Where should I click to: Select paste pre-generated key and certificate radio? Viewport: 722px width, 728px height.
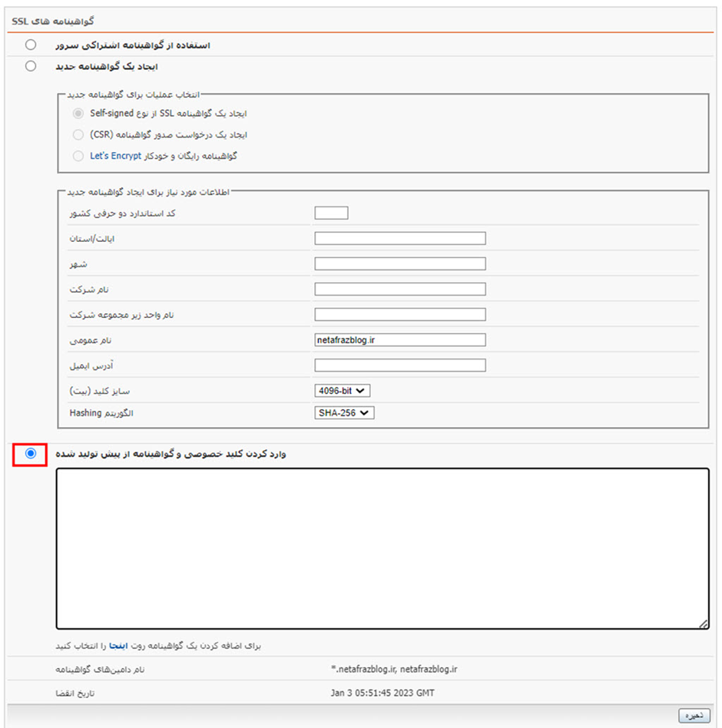click(x=31, y=453)
